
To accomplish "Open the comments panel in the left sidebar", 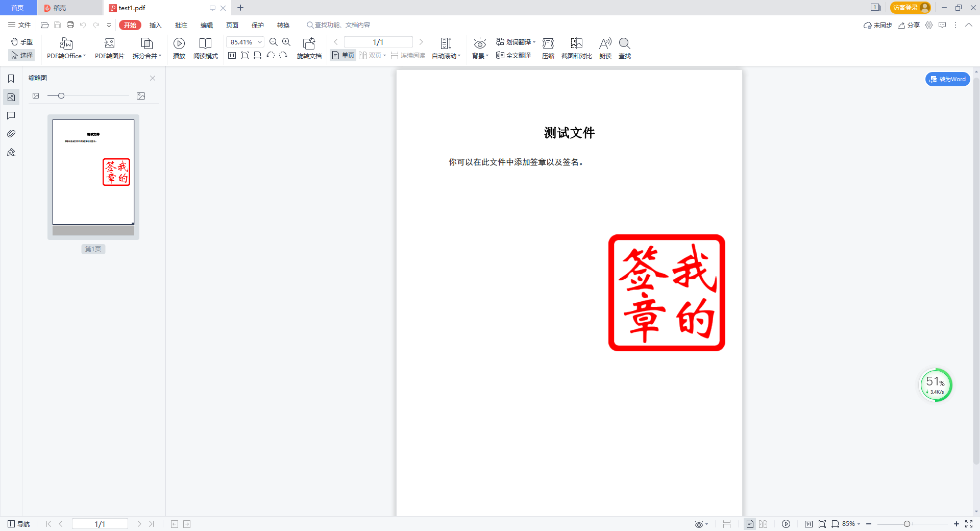I will pyautogui.click(x=11, y=116).
